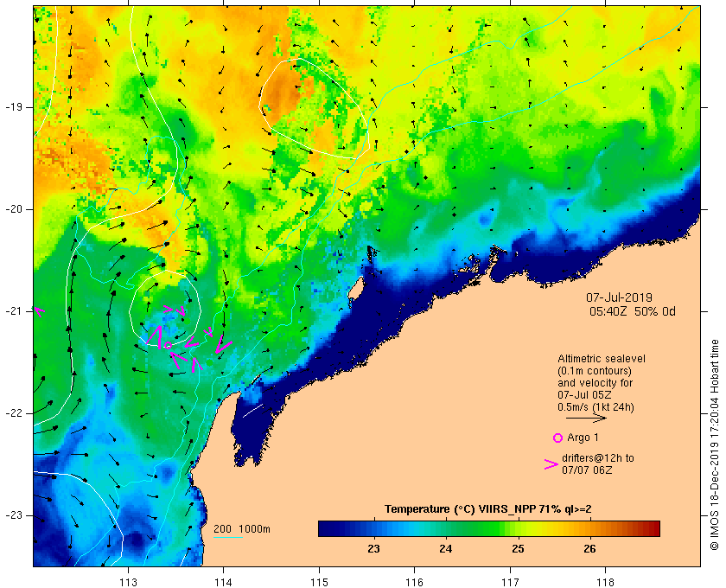Click the velocity for label in legend
The height and width of the screenshot is (588, 726).
[595, 383]
